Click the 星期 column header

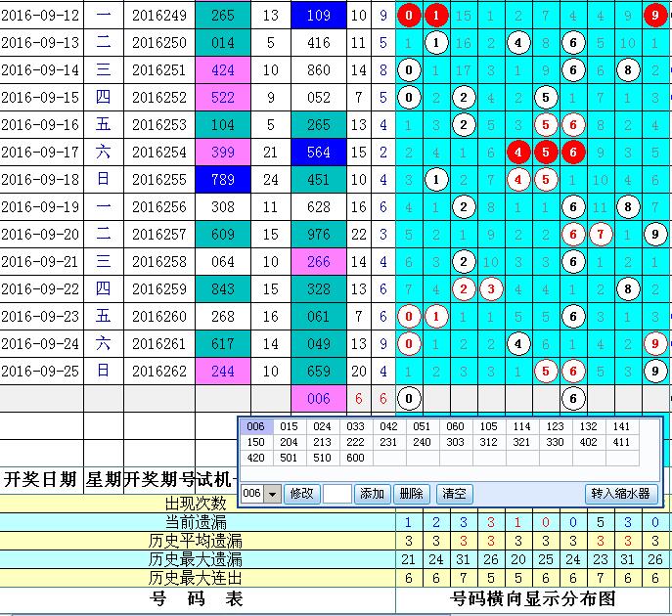click(104, 478)
